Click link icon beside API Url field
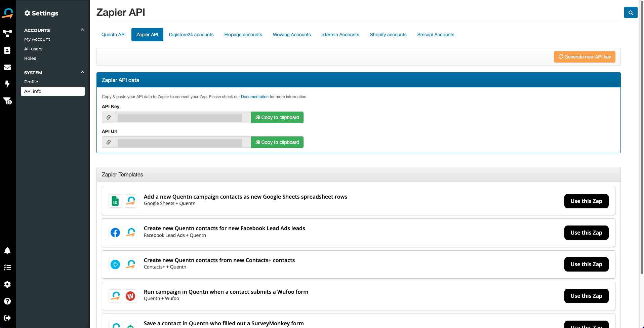This screenshot has height=328, width=644. (109, 142)
